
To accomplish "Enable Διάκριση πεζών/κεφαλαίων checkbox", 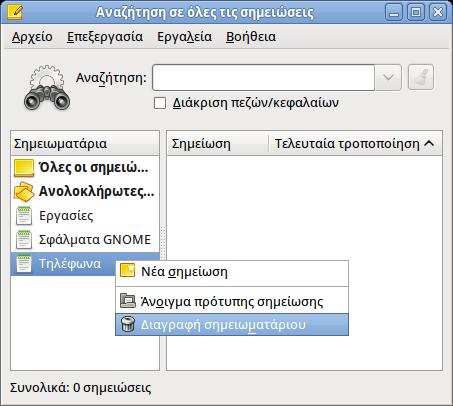I will tap(160, 103).
